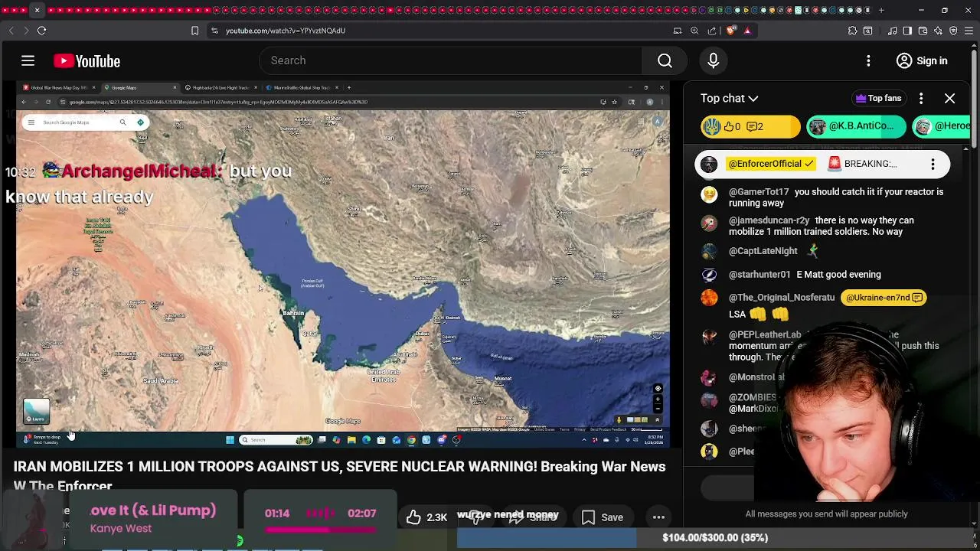The image size is (980, 551).
Task: Expand the Top chat dropdown
Action: [x=729, y=98]
